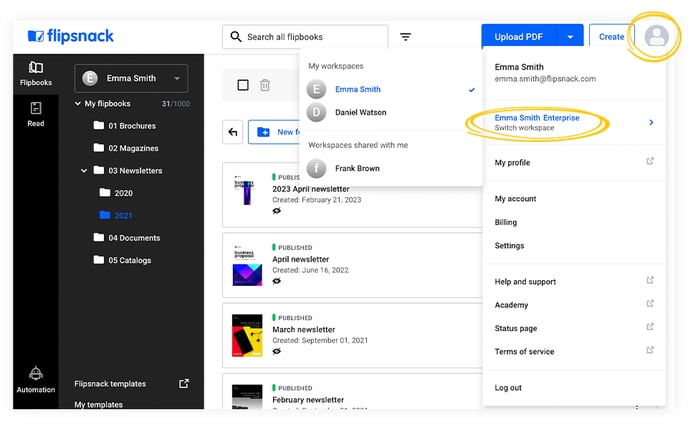Toggle visibility eye on April newsletter
This screenshot has width=688, height=430.
(276, 281)
